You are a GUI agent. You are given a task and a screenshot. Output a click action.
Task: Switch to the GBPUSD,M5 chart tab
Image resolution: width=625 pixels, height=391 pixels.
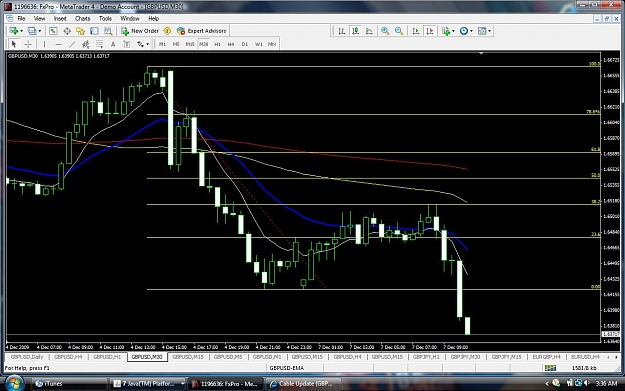[228, 357]
